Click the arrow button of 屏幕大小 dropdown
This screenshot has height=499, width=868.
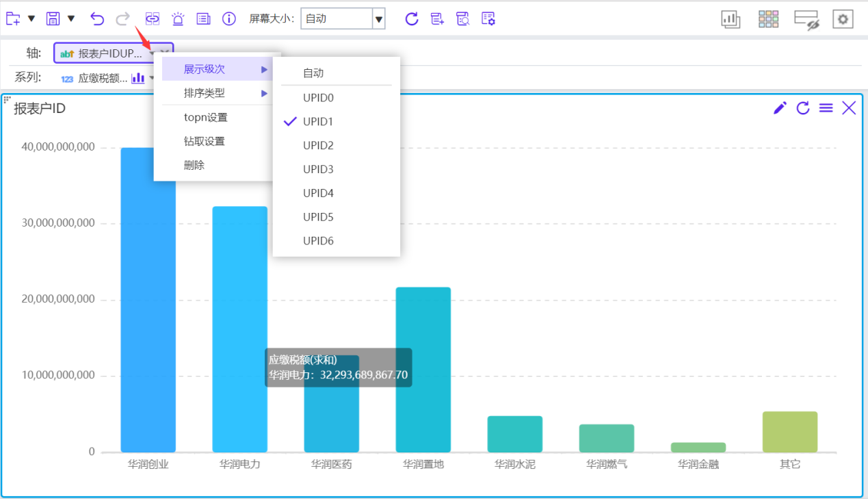[x=378, y=19]
